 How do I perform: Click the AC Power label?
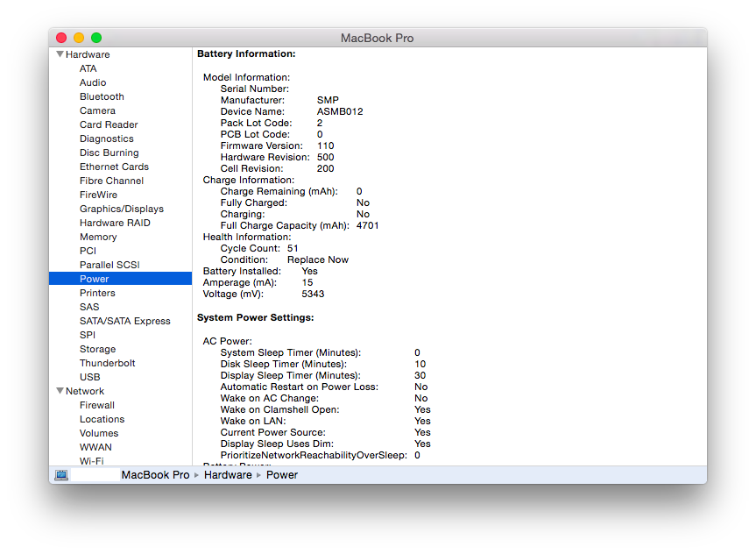(x=227, y=341)
